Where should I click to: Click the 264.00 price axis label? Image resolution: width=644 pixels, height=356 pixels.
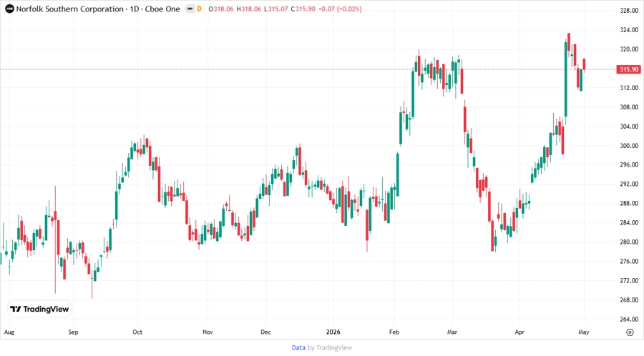coord(629,319)
